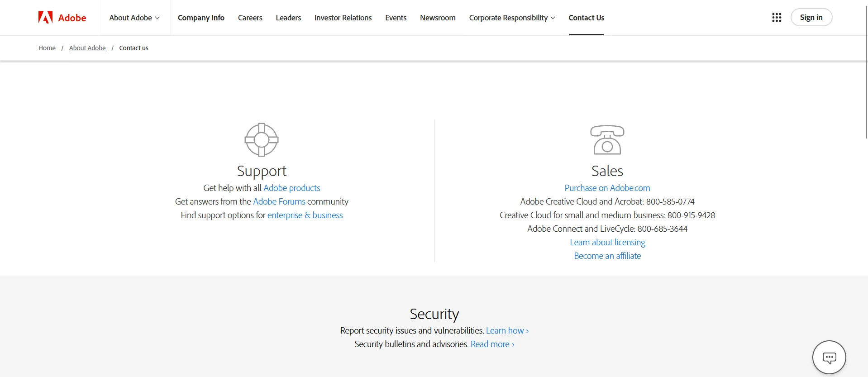868x377 pixels.
Task: Open the app switcher grid icon
Action: [777, 18]
